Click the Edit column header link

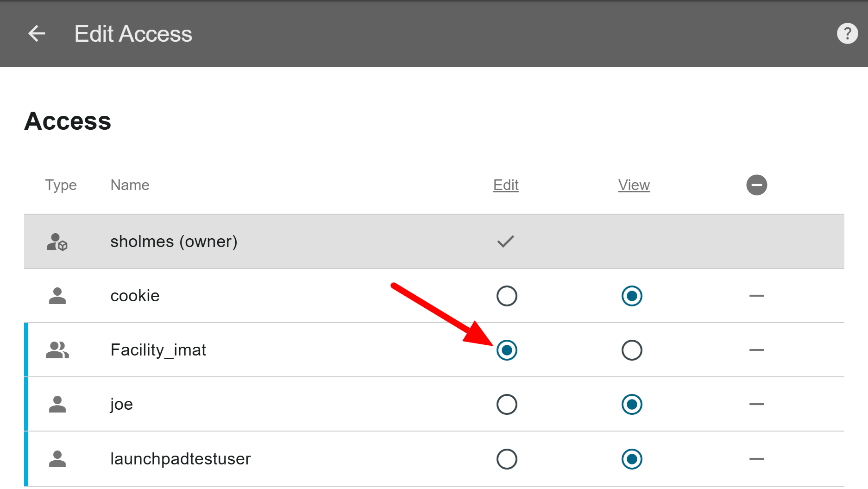coord(505,185)
